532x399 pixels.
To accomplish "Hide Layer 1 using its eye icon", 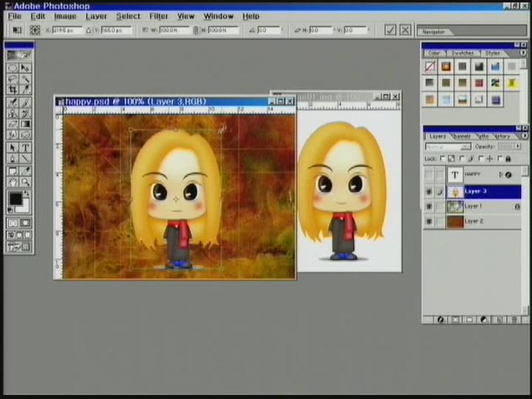I will (x=429, y=206).
